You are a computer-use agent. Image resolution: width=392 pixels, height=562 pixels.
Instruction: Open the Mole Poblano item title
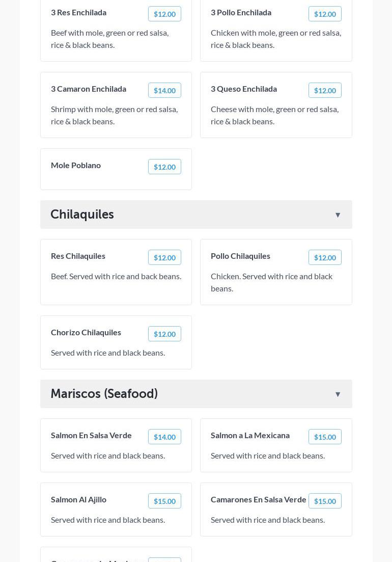[76, 165]
